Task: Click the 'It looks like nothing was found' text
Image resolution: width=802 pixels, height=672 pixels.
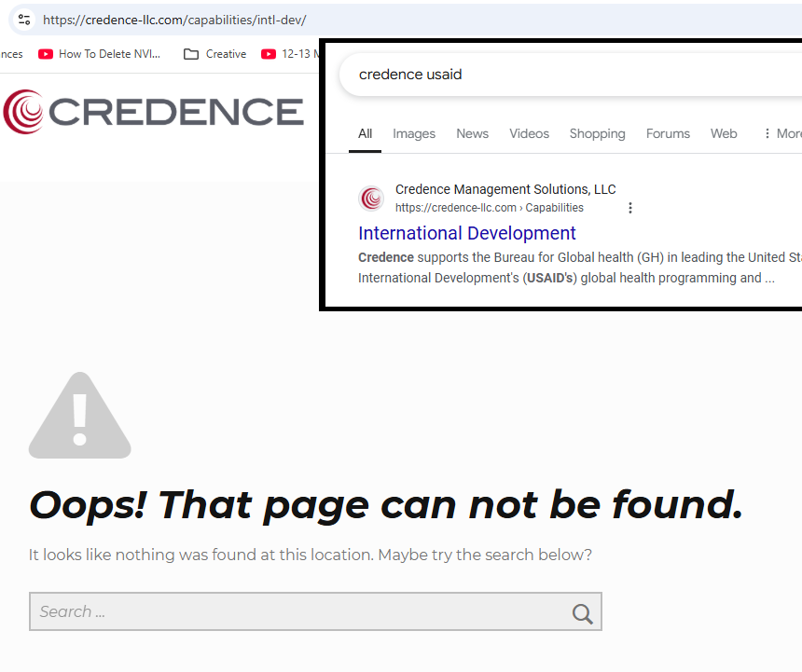Action: 310,555
